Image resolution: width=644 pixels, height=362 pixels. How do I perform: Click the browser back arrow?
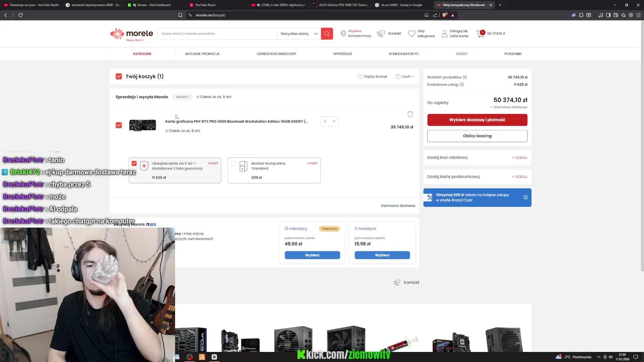(x=6, y=15)
